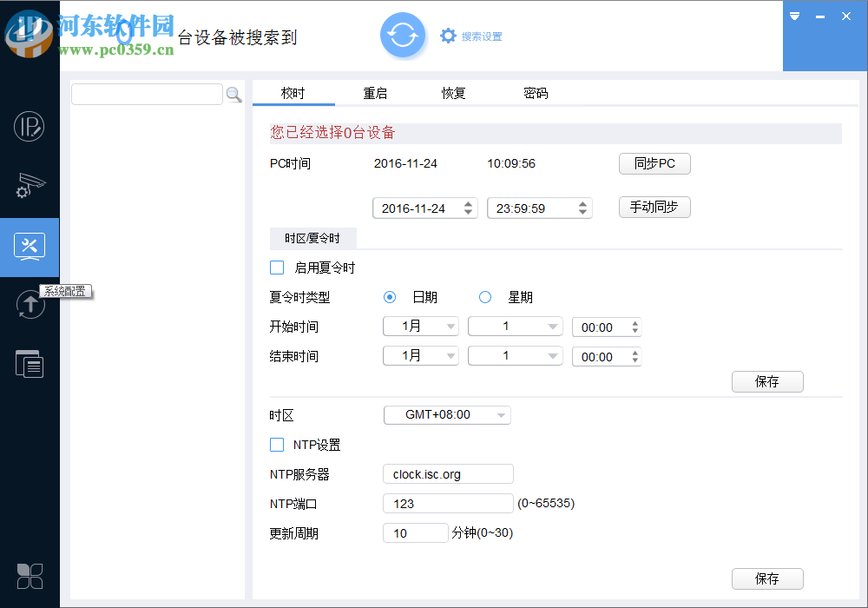The height and width of the screenshot is (608, 868).
Task: Click the 手动同步 button
Action: pyautogui.click(x=654, y=208)
